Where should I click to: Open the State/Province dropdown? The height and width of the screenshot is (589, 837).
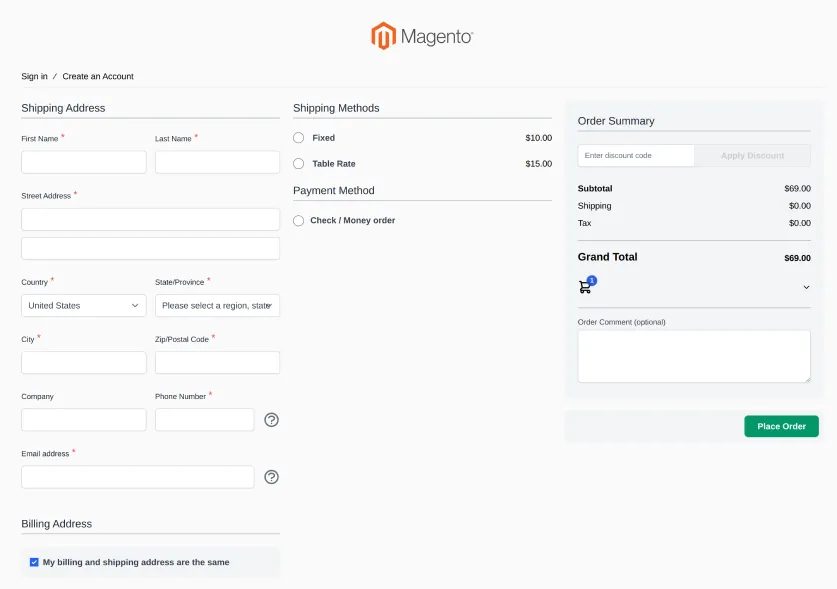click(x=217, y=305)
